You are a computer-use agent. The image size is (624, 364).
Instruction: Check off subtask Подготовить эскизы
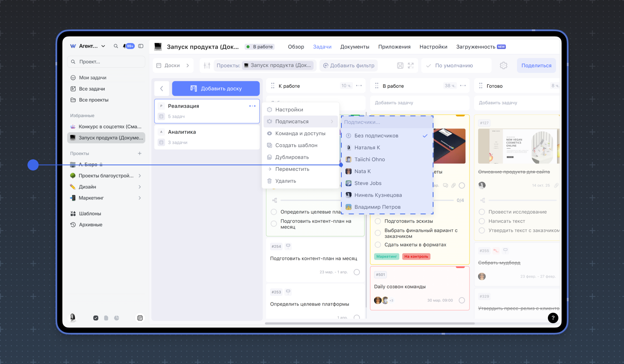point(378,221)
